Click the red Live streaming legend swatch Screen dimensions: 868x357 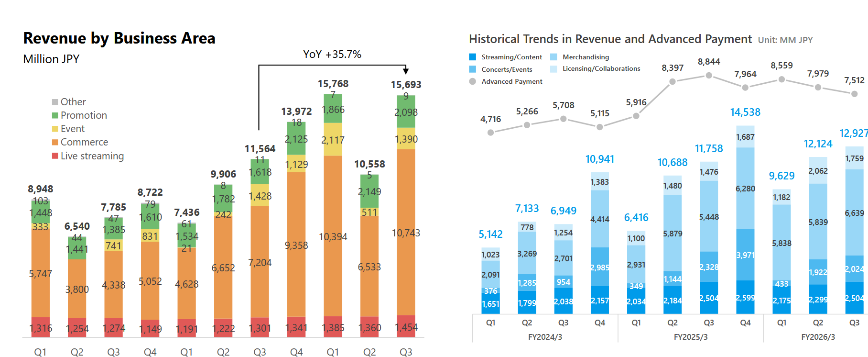[55, 156]
